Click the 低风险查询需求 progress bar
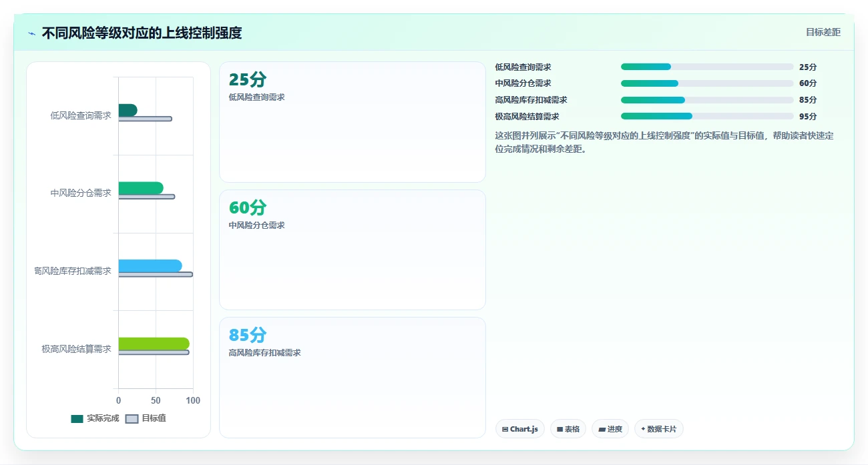The image size is (868, 465). (707, 67)
